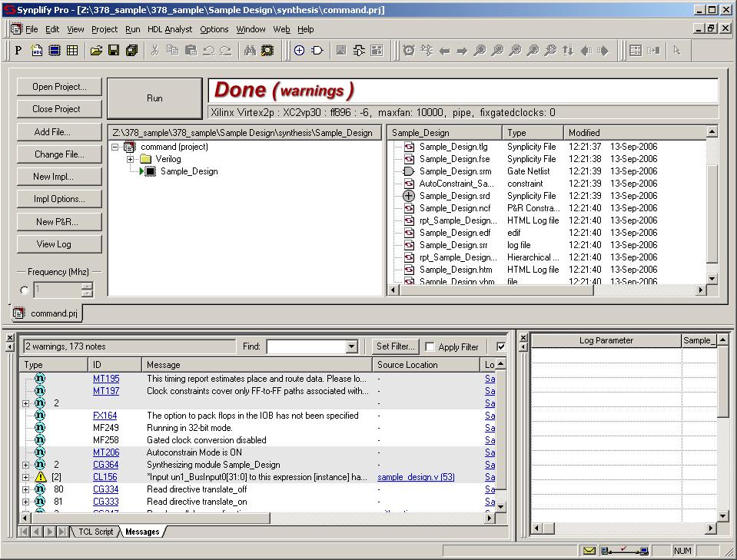Click the forward arrow toolbar icon
This screenshot has height=560, width=737.
(x=462, y=50)
